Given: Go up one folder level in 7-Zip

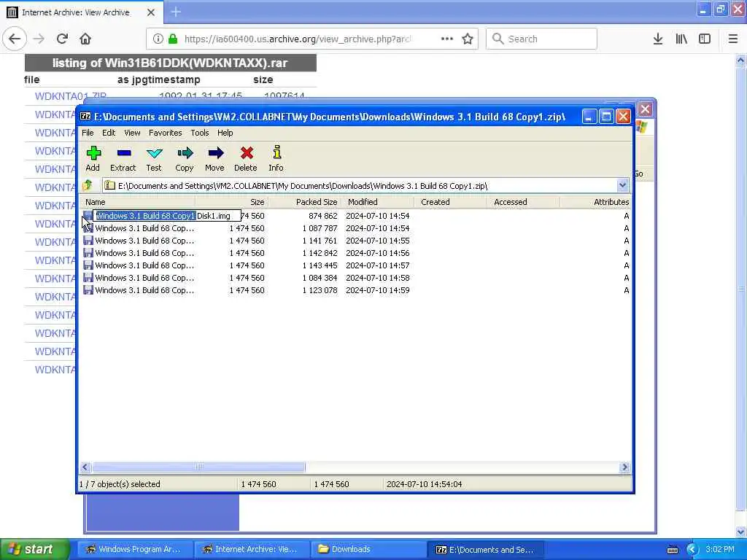Looking at the screenshot, I should 88,185.
